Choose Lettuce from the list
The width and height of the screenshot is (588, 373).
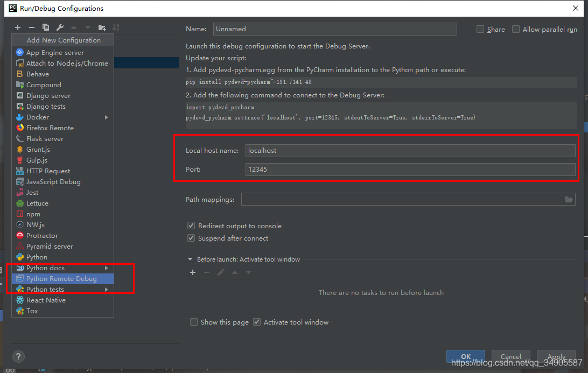tap(62, 203)
